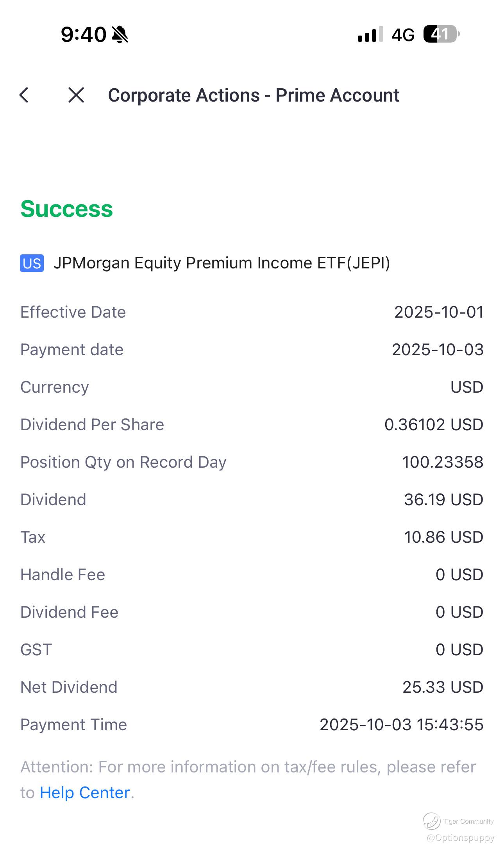Image resolution: width=504 pixels, height=849 pixels.
Task: Tap the @Optionspuppy watermark text
Action: coord(461,838)
